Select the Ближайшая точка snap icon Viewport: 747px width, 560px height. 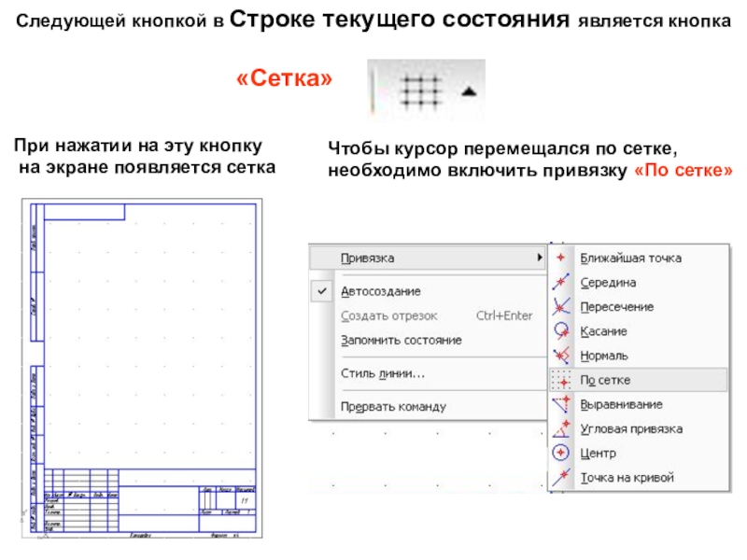[561, 258]
